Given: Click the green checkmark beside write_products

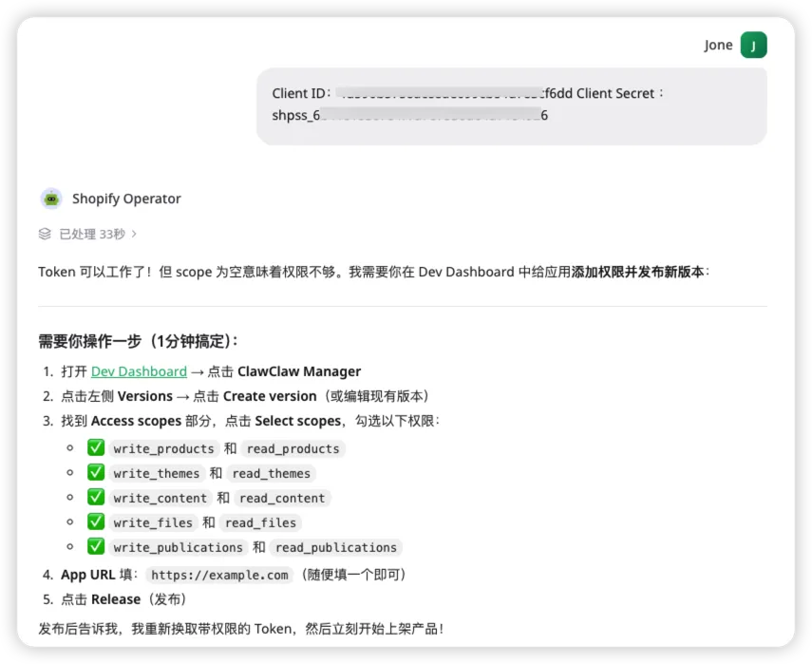Looking at the screenshot, I should 96,447.
